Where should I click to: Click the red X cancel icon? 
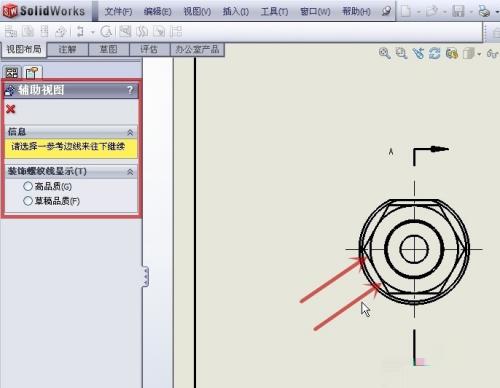(11, 109)
